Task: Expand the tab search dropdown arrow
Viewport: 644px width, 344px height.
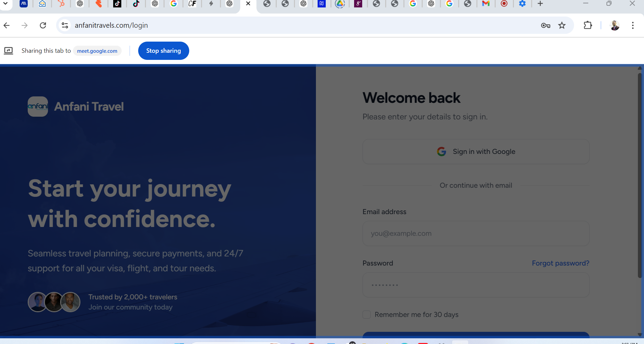Action: (5, 4)
